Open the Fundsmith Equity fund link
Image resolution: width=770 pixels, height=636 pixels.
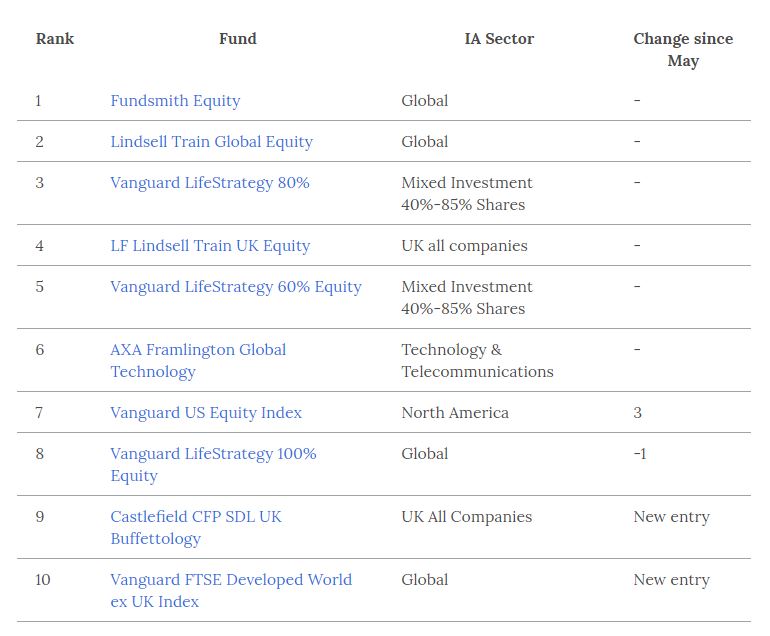(175, 101)
